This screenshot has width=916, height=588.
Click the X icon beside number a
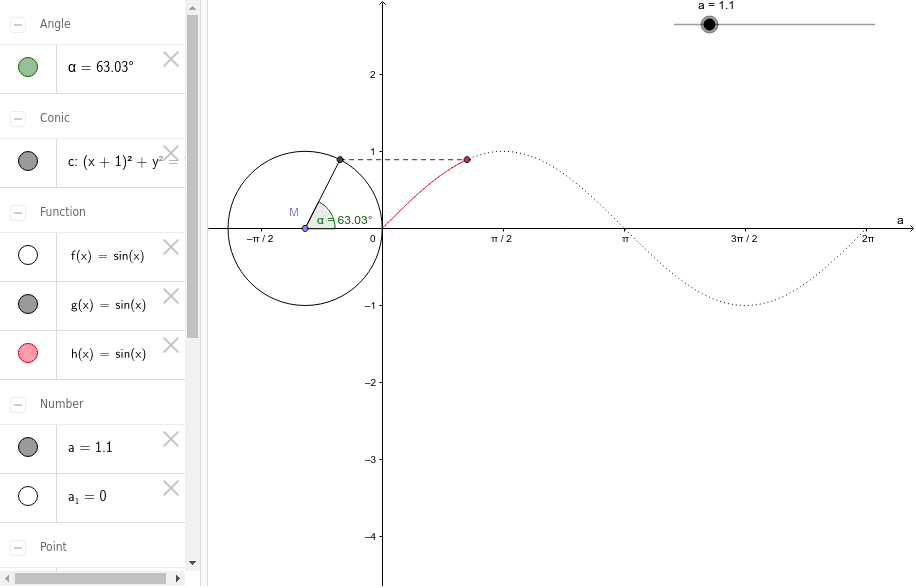170,438
